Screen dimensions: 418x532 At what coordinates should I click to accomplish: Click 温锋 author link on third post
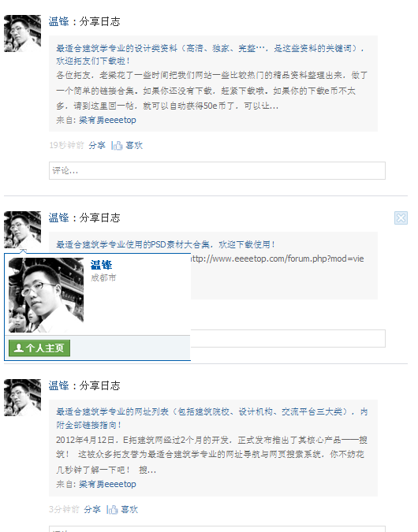coord(58,385)
